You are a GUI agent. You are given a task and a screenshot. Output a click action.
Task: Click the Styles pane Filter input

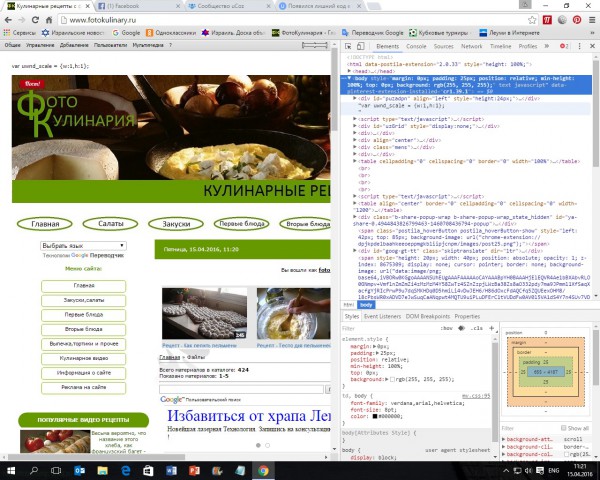(388, 328)
